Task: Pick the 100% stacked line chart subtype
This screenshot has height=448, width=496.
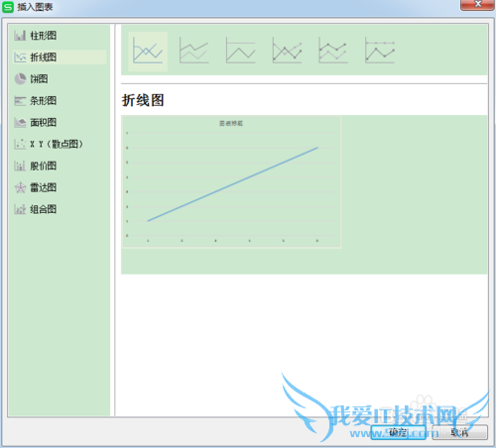Action: tap(240, 51)
